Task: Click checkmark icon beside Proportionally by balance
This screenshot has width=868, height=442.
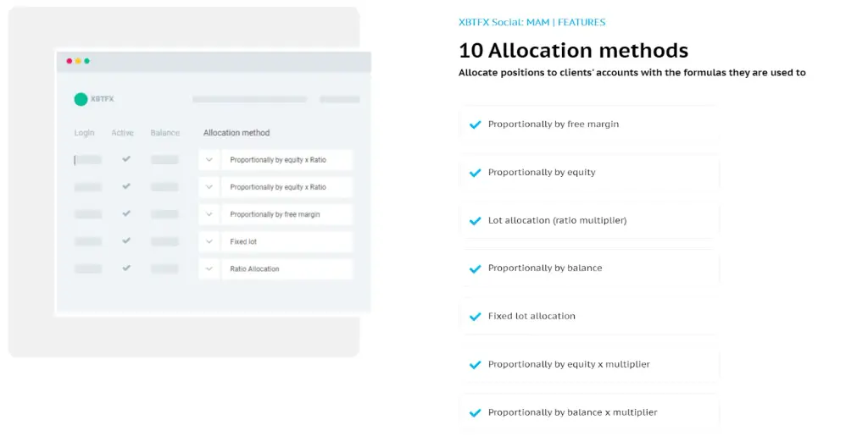Action: [x=475, y=269]
